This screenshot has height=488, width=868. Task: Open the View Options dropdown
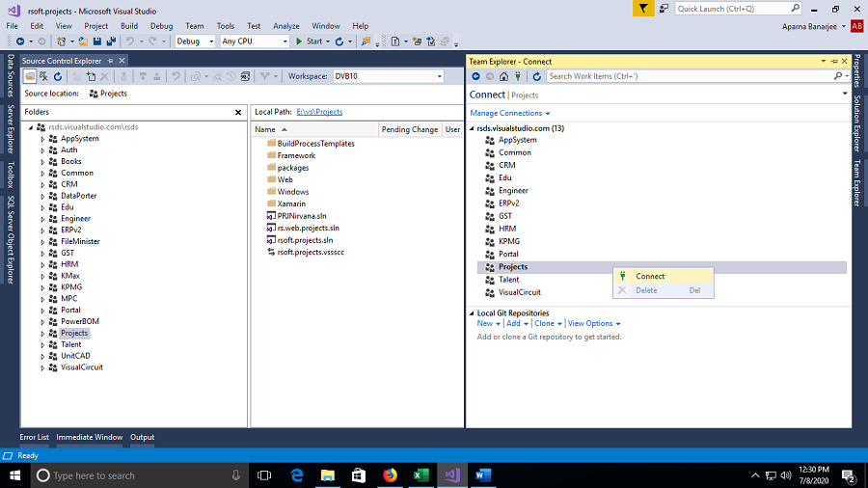point(594,324)
